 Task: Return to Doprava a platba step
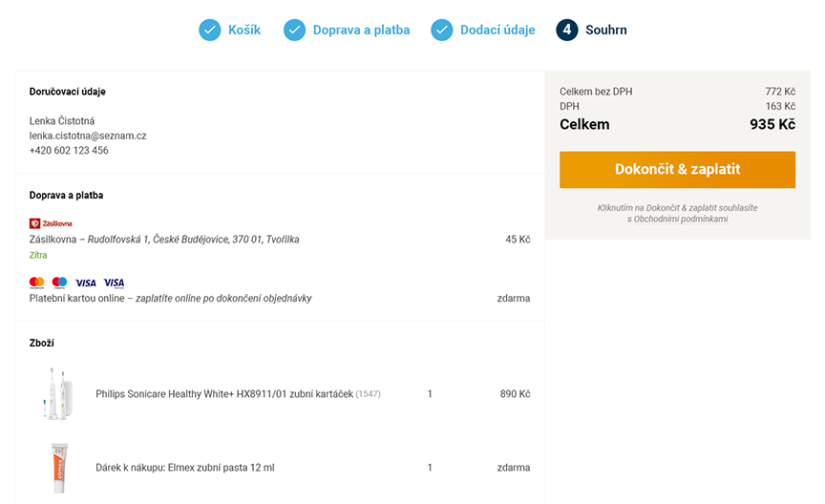point(361,30)
